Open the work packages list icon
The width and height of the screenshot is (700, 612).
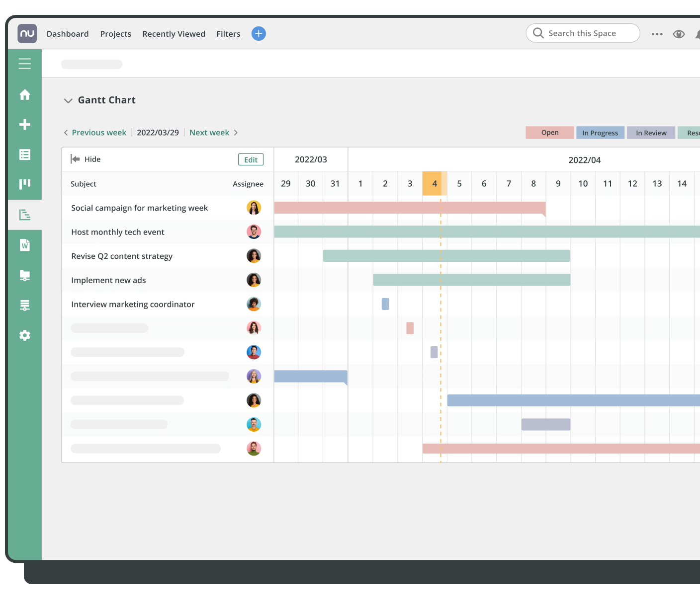25,154
